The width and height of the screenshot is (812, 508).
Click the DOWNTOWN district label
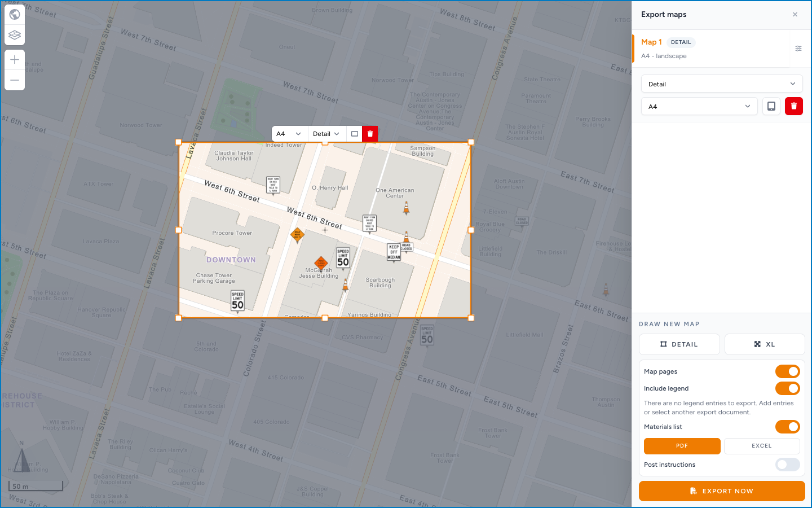pos(231,260)
